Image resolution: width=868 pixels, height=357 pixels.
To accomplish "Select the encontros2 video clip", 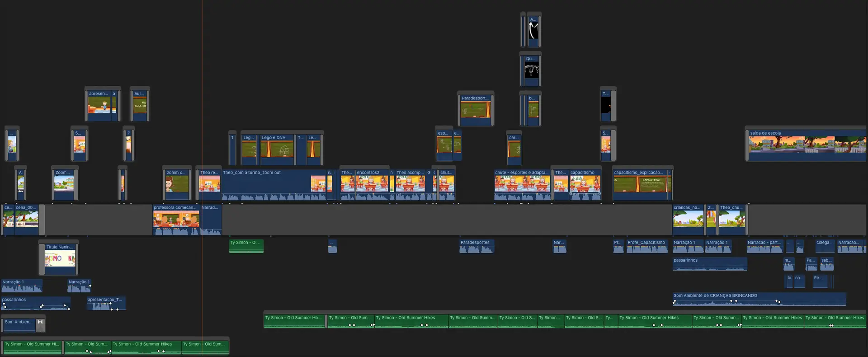I will point(372,184).
